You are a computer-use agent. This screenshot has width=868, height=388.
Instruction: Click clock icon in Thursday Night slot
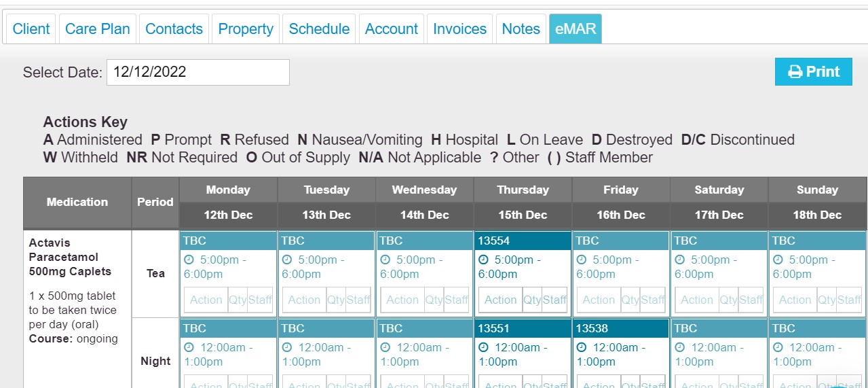click(x=483, y=347)
